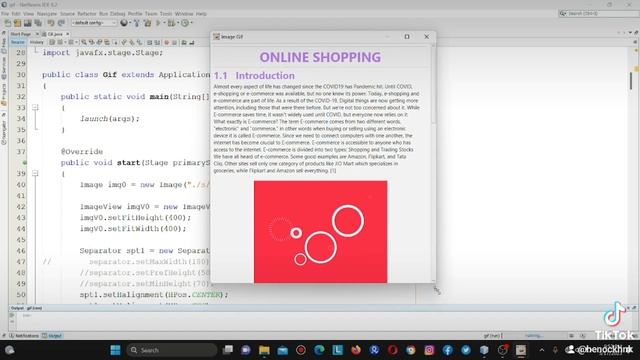The height and width of the screenshot is (360, 640).
Task: Click the New File toolbar icon
Action: [8, 23]
